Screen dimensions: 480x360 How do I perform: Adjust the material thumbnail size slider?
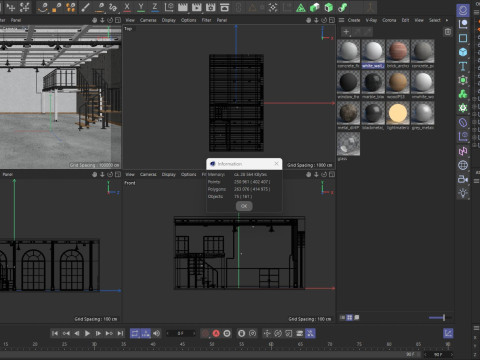pos(440,318)
